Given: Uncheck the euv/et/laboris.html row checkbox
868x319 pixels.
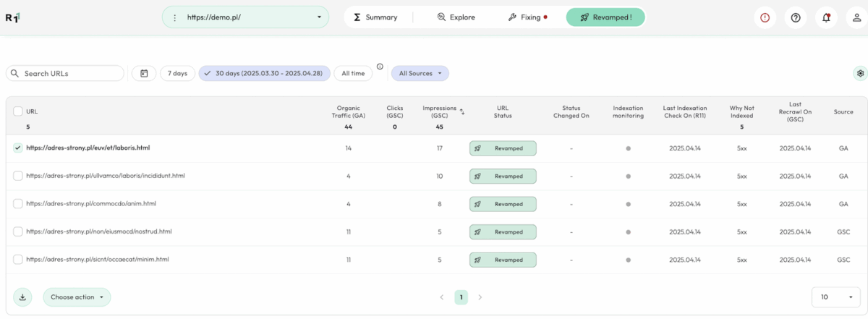Looking at the screenshot, I should click(18, 148).
